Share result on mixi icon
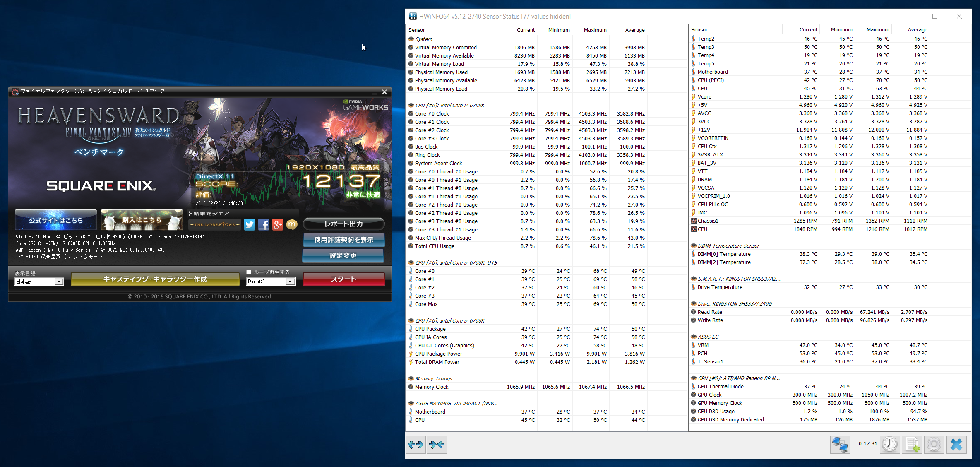980x467 pixels. pos(292,224)
